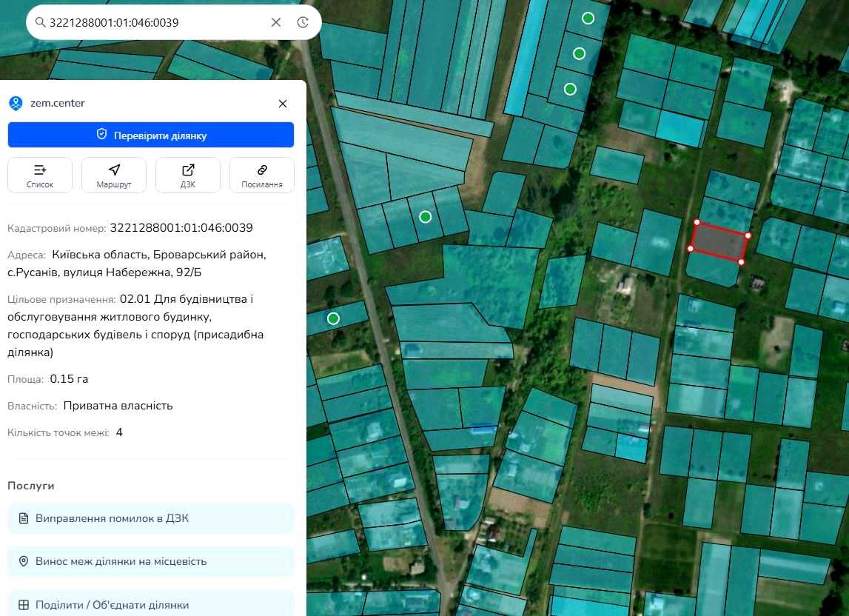Click topmost green circle marker on map
849x616 pixels.
(x=588, y=18)
